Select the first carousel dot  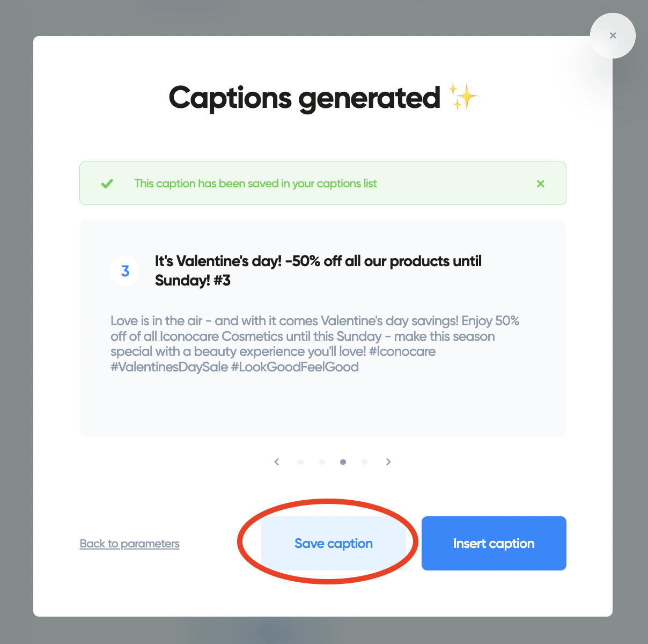[301, 462]
